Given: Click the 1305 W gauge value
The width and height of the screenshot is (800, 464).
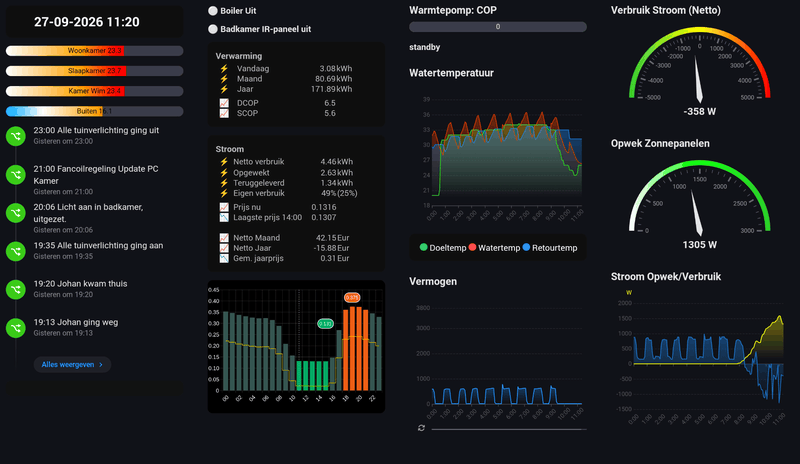Looking at the screenshot, I should [699, 245].
